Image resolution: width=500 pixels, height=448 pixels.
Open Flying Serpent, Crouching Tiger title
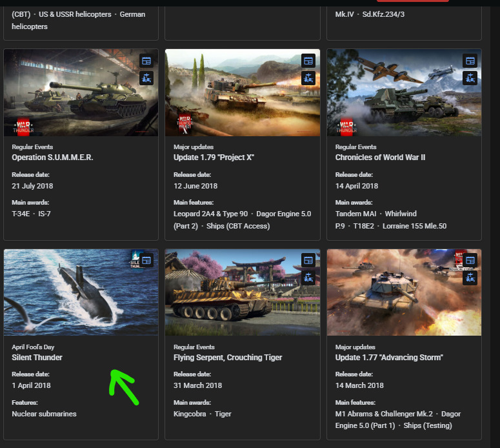[x=228, y=358]
